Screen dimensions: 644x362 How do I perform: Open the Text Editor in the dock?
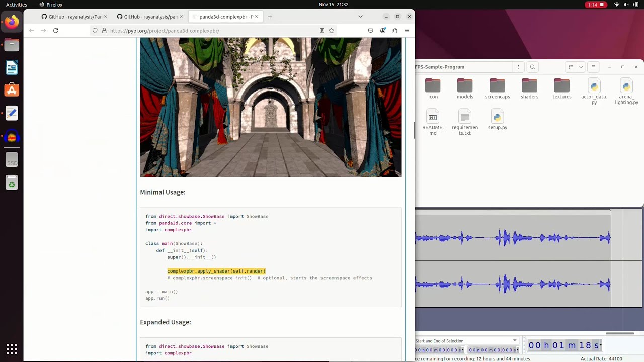12,113
